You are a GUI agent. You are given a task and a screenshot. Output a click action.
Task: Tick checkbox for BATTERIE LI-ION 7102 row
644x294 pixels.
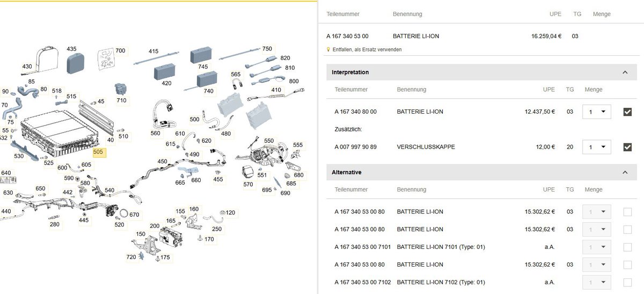tap(627, 283)
